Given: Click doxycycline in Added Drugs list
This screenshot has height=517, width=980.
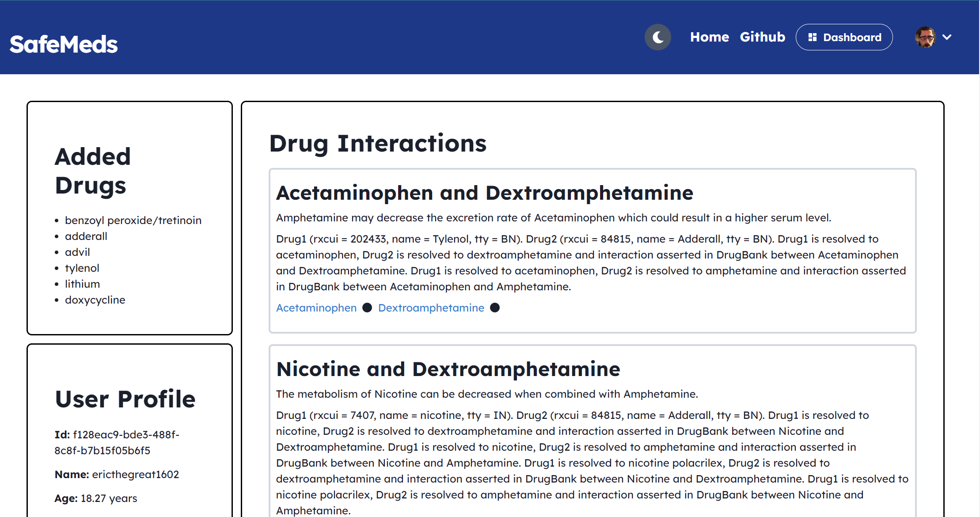Looking at the screenshot, I should 95,300.
